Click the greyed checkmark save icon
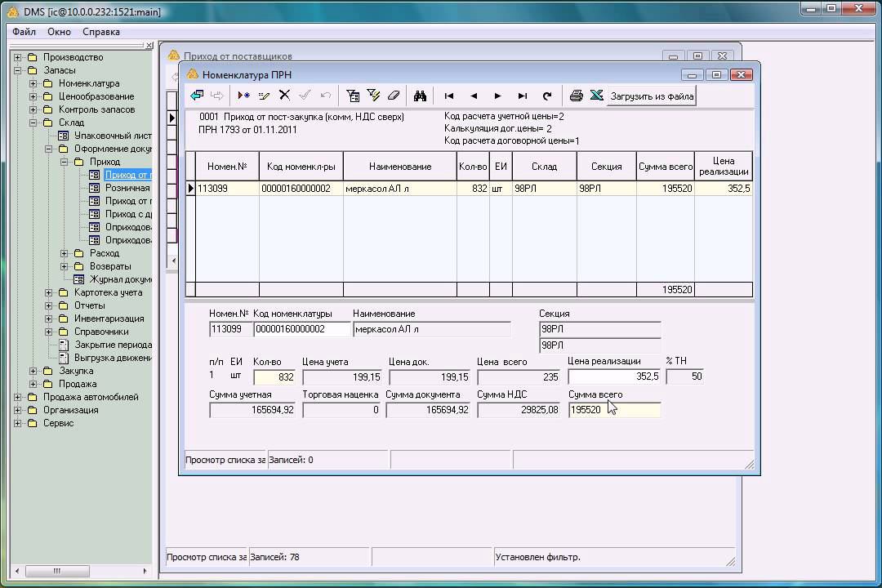 coord(305,95)
